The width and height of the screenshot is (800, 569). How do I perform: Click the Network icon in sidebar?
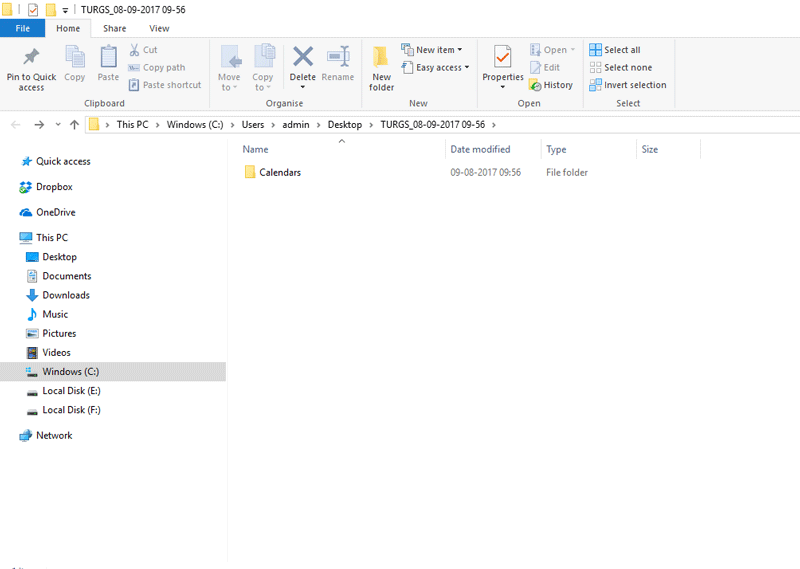[26, 436]
